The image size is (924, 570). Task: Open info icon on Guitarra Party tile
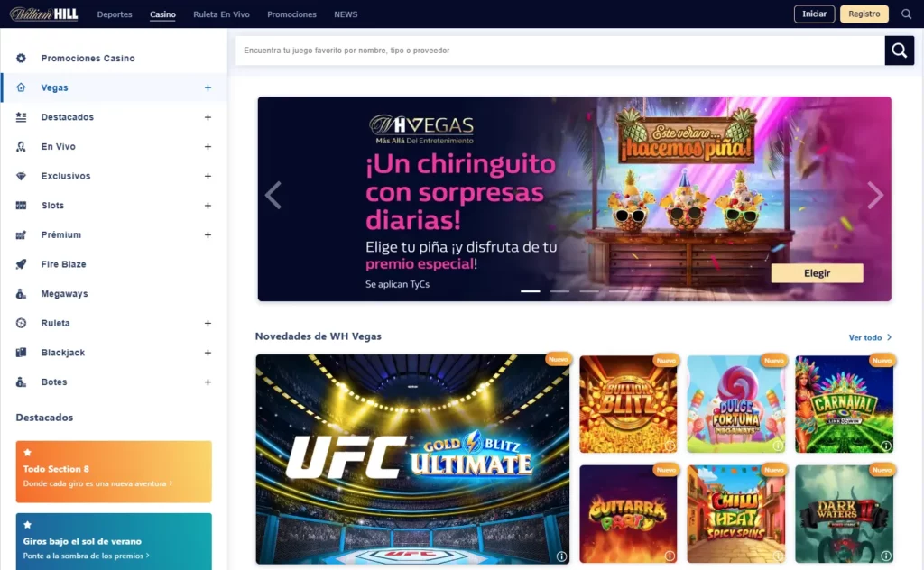point(670,556)
